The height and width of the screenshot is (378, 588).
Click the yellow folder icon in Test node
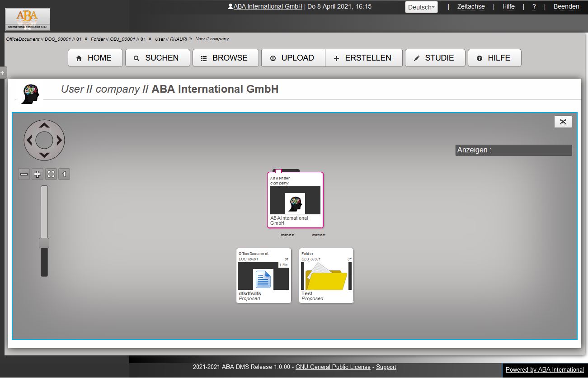tap(326, 276)
